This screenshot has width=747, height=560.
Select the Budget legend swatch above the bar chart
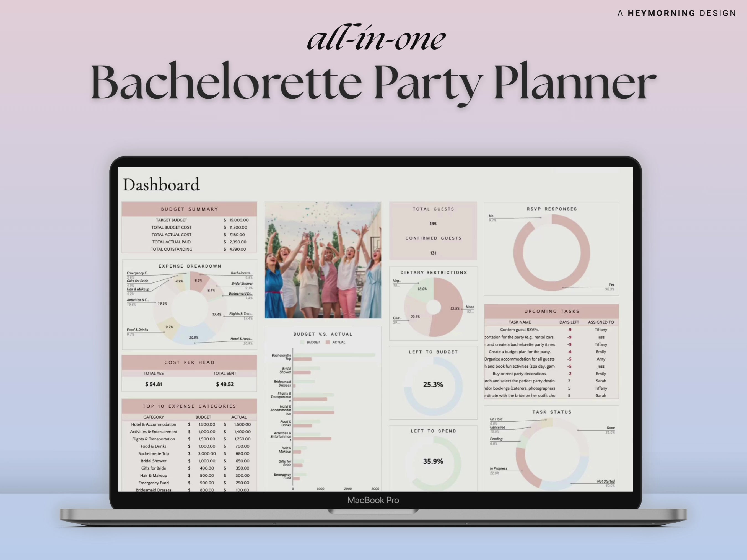(x=302, y=342)
